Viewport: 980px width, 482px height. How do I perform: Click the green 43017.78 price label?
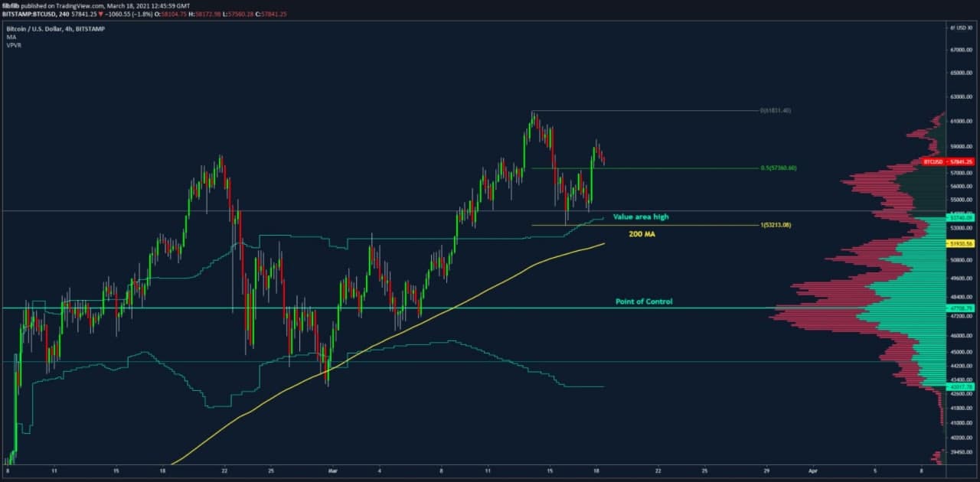[960, 387]
